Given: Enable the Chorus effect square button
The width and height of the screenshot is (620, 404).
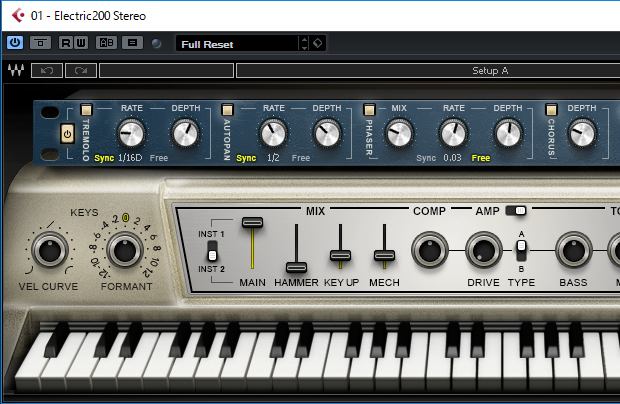Looking at the screenshot, I should tap(551, 109).
